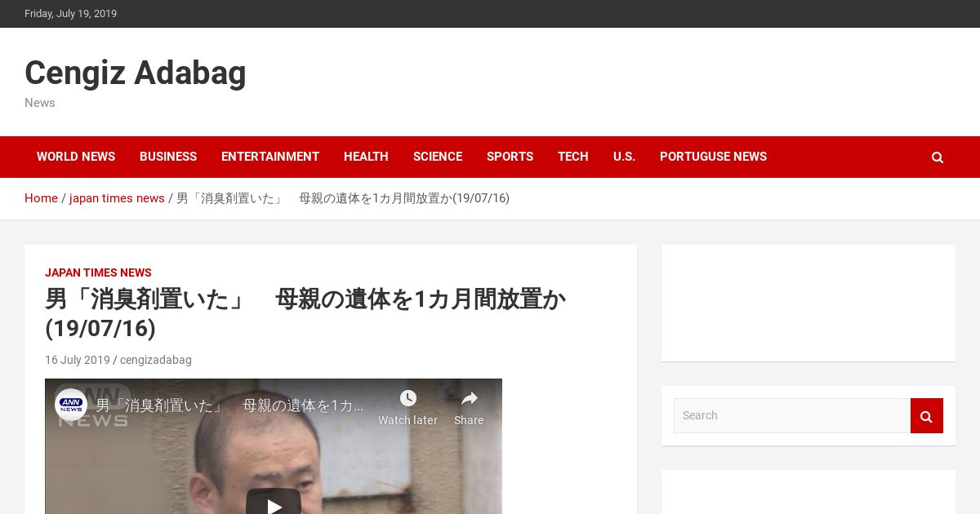Click the Friday, July 19, 2019 date text
Image resolution: width=980 pixels, height=514 pixels.
pyautogui.click(x=70, y=14)
